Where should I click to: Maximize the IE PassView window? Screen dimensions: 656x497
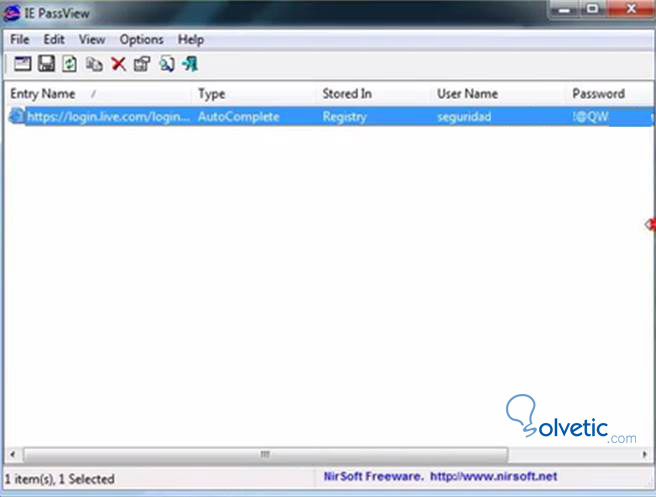tap(592, 9)
